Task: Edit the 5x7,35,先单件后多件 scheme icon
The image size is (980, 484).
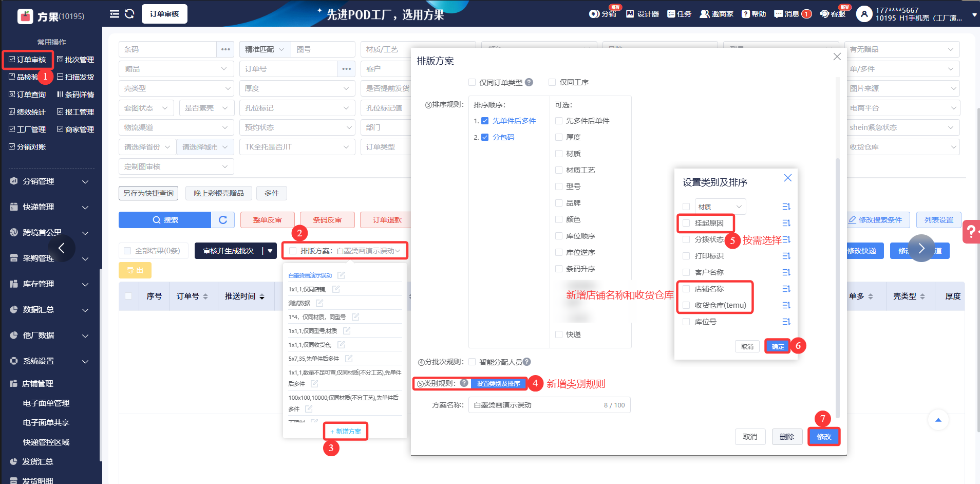Action: click(x=349, y=359)
